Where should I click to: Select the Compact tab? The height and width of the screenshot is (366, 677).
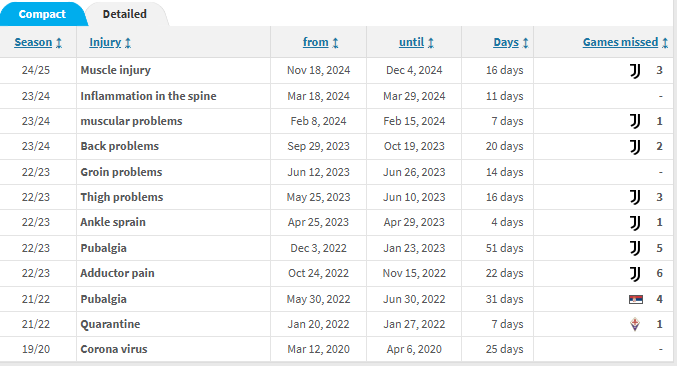[42, 14]
